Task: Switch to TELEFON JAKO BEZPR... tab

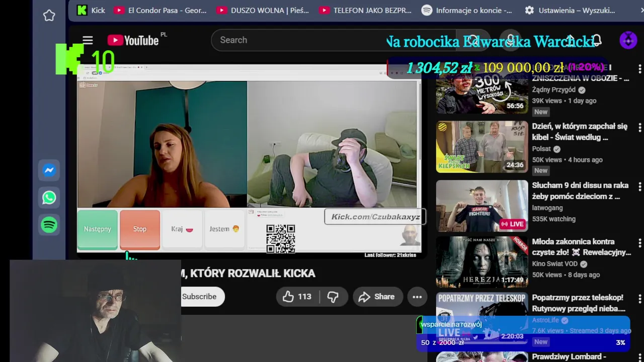Action: click(365, 10)
